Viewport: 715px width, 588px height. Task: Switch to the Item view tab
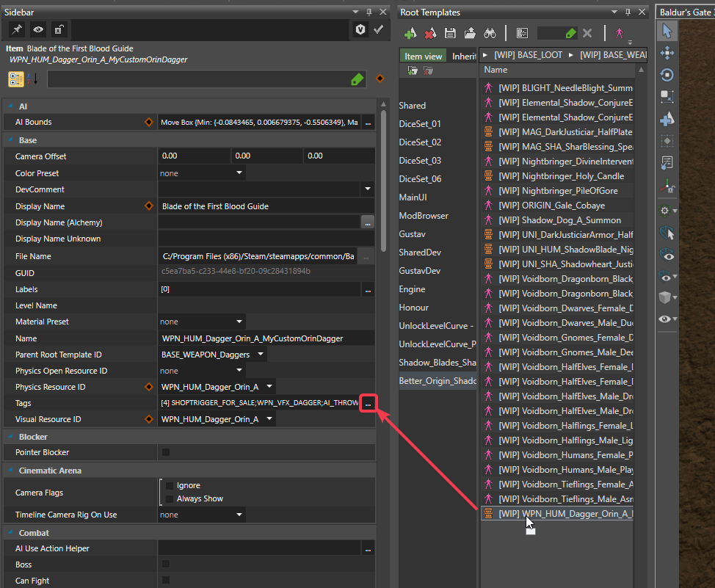pyautogui.click(x=424, y=57)
